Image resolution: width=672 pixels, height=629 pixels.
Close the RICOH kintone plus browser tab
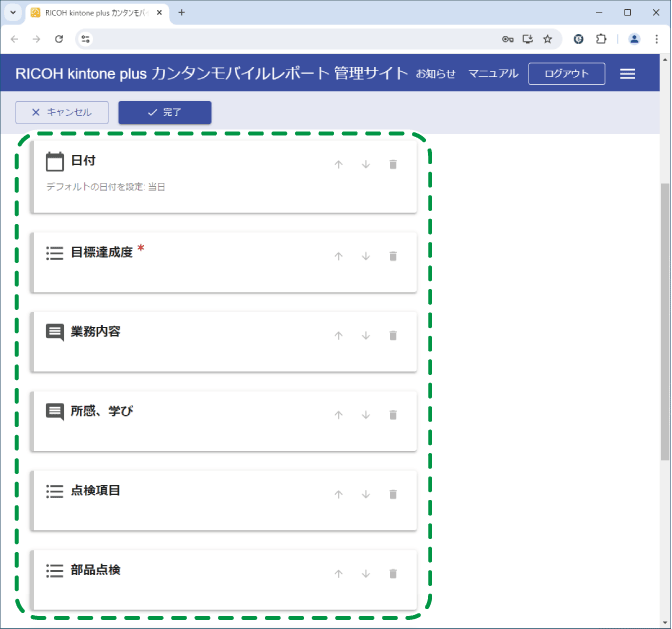pyautogui.click(x=159, y=13)
